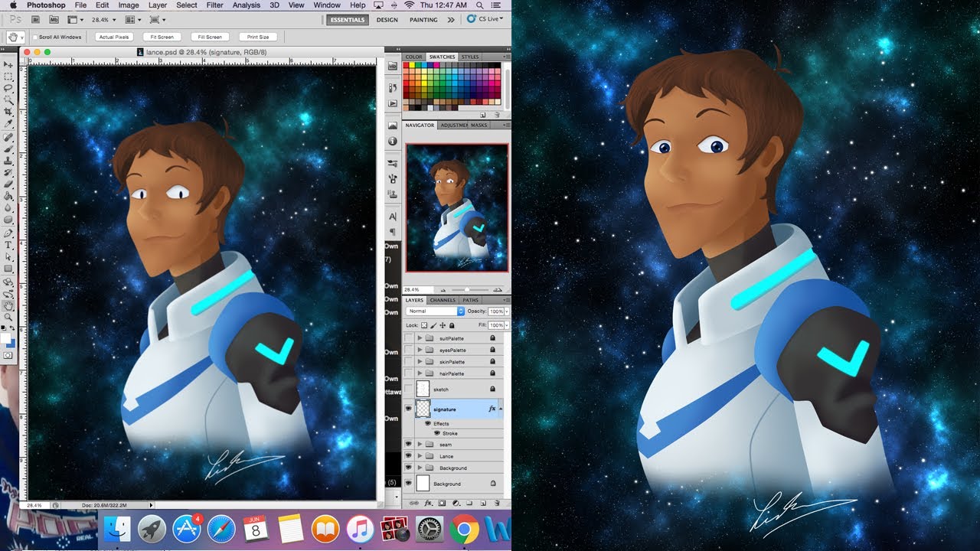The image size is (980, 551).
Task: Select the Move tool
Action: [x=8, y=66]
